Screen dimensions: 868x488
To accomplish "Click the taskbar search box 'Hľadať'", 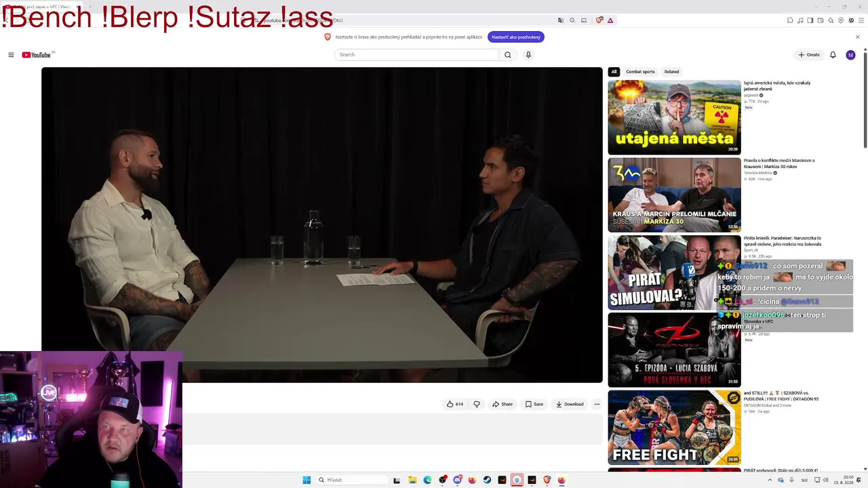I will coord(351,480).
